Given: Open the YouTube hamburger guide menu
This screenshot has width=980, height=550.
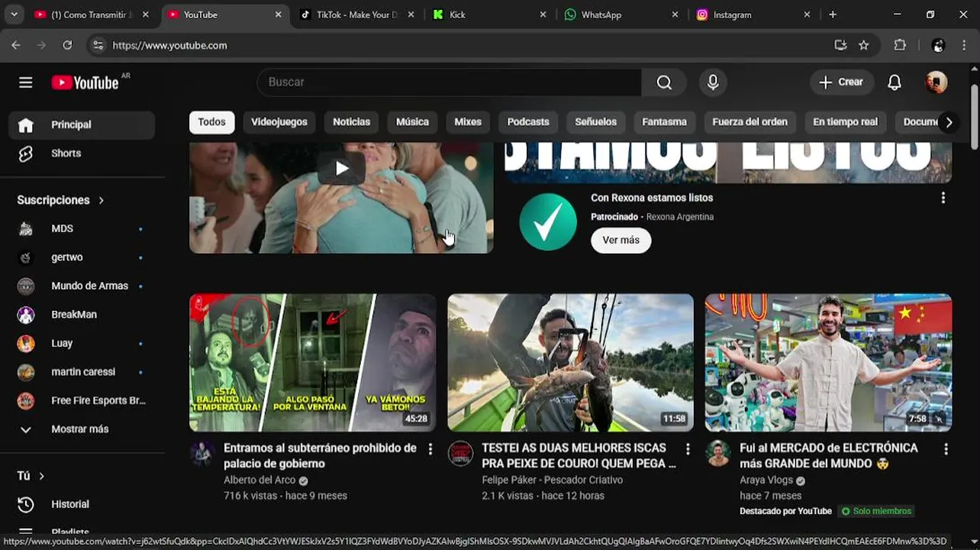Looking at the screenshot, I should (x=26, y=82).
